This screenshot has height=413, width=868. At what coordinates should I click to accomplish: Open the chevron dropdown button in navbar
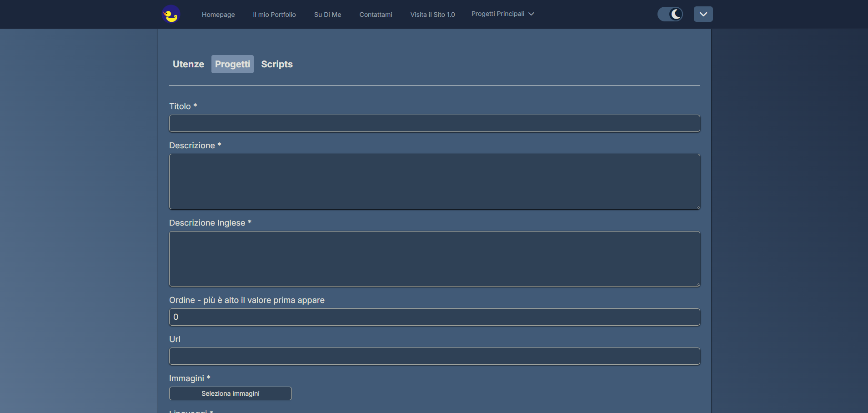tap(703, 14)
